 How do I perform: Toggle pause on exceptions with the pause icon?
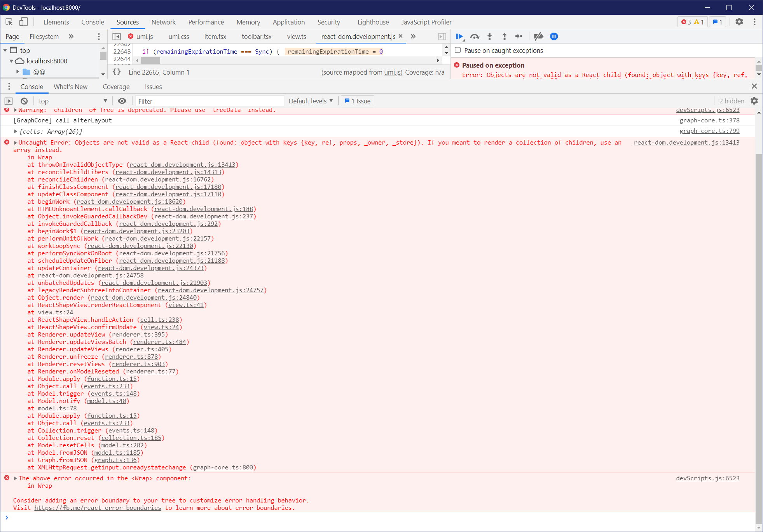[553, 36]
